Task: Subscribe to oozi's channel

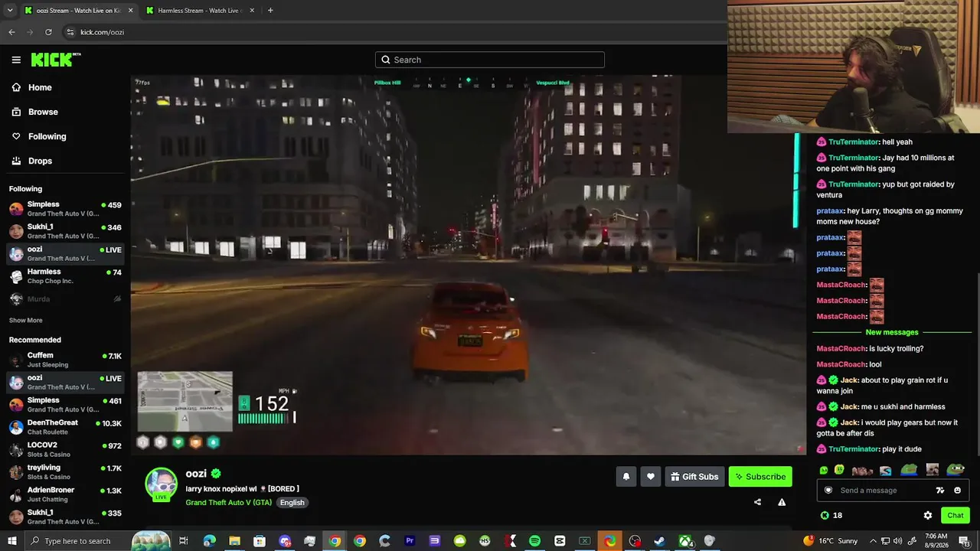Action: (x=760, y=477)
